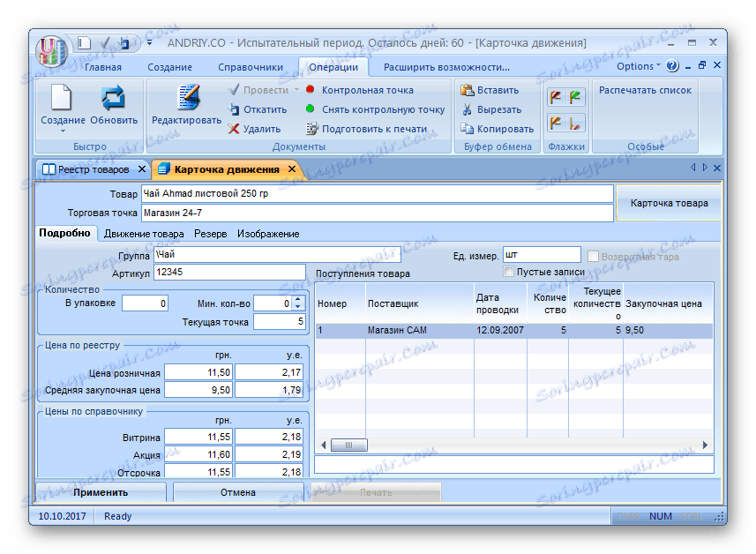Set a Контрольная точка red marker
Viewport: 756px width, 554px height.
click(311, 90)
